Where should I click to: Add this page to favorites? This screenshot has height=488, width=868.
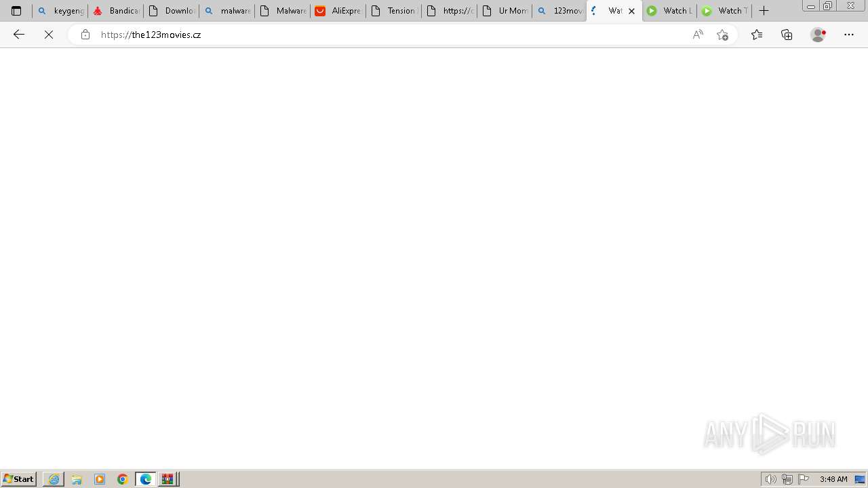[x=722, y=35]
